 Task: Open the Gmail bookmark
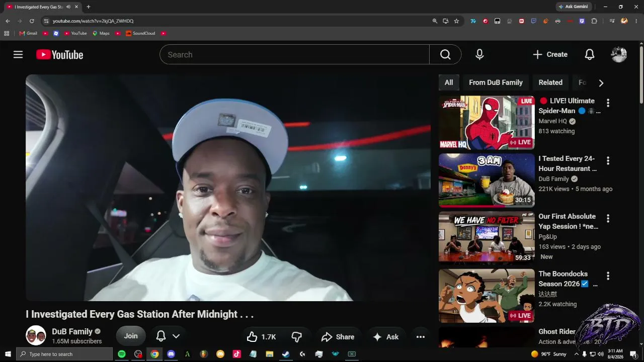coord(28,33)
